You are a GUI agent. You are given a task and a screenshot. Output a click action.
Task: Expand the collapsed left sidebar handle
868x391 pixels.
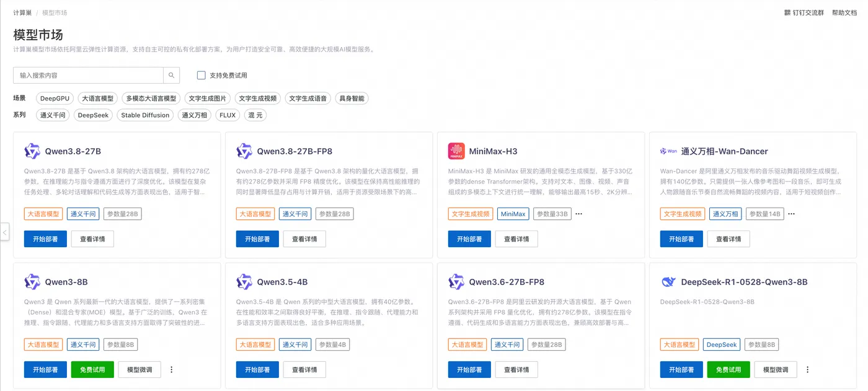tap(4, 232)
